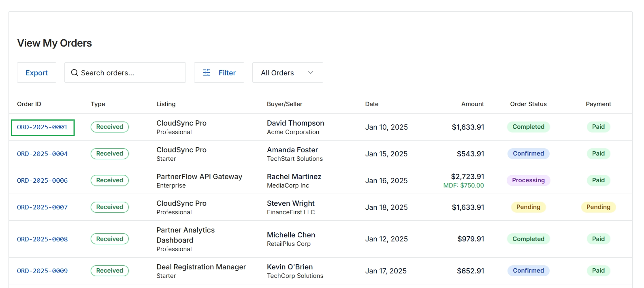Click Received badge for ORD-2025-0001
This screenshot has width=644, height=288.
click(110, 127)
